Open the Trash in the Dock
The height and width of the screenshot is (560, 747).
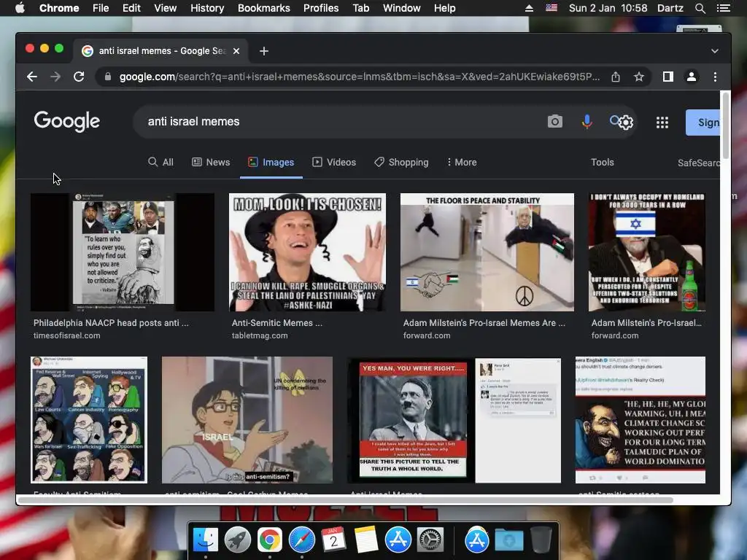(541, 540)
